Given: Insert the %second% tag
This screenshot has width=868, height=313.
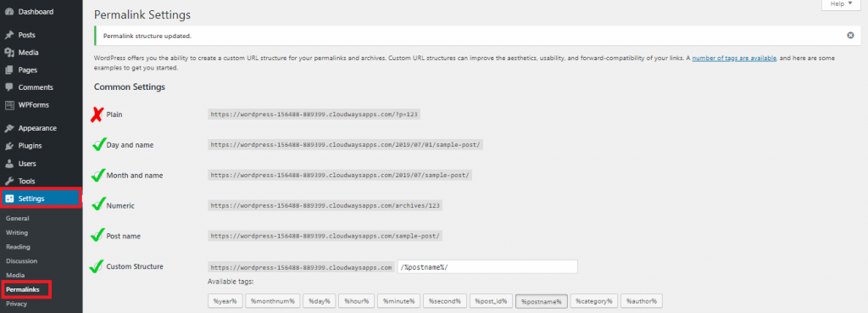Looking at the screenshot, I should (444, 301).
